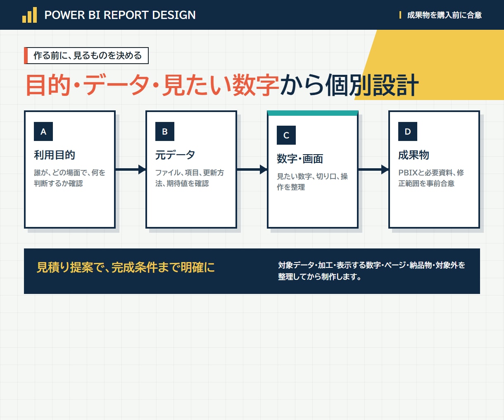Click description PBIXと必要資料、修正範囲を事前合意
Viewport: 504px width, 420px height.
(431, 178)
